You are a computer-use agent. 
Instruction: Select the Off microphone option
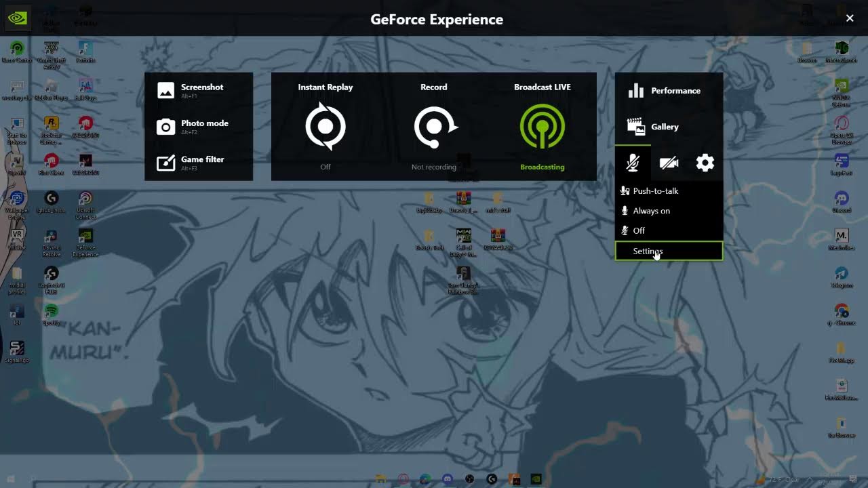(669, 230)
